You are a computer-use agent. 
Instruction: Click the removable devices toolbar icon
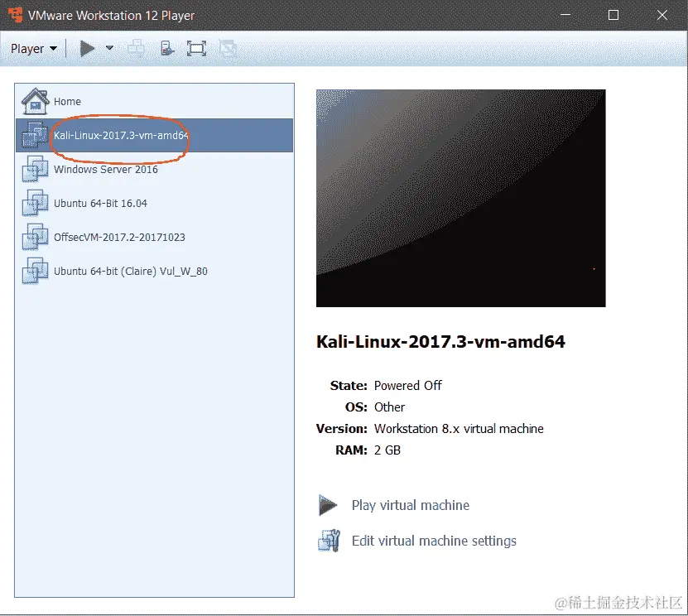tap(166, 48)
